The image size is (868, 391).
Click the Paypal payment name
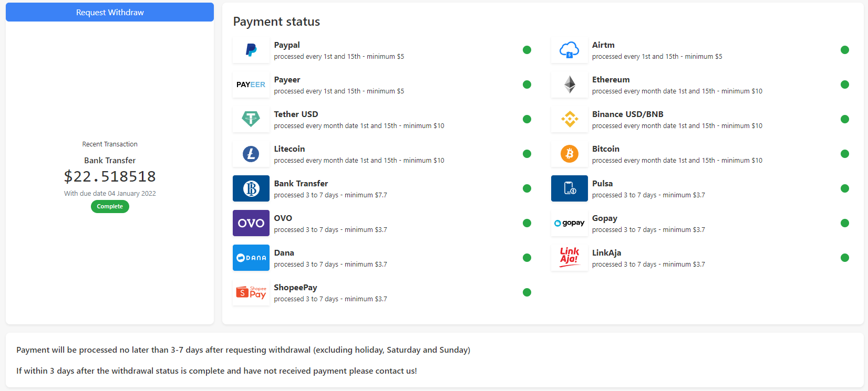287,45
